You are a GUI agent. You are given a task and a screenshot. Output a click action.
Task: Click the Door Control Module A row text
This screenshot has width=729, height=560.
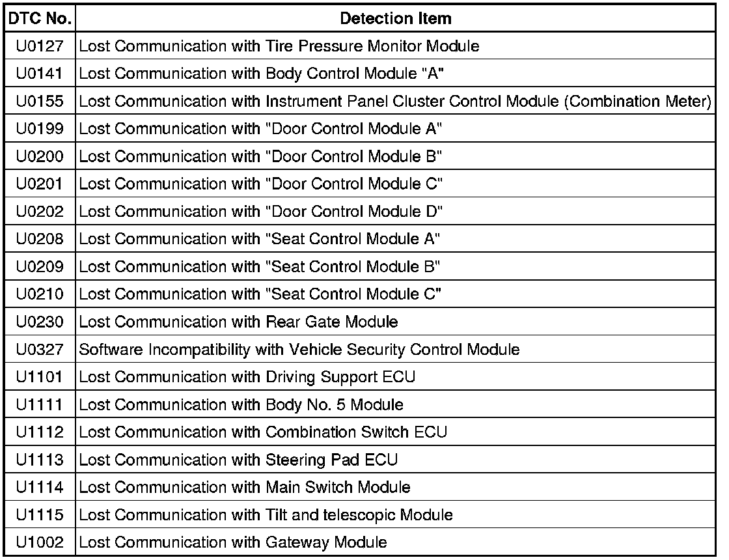(261, 129)
